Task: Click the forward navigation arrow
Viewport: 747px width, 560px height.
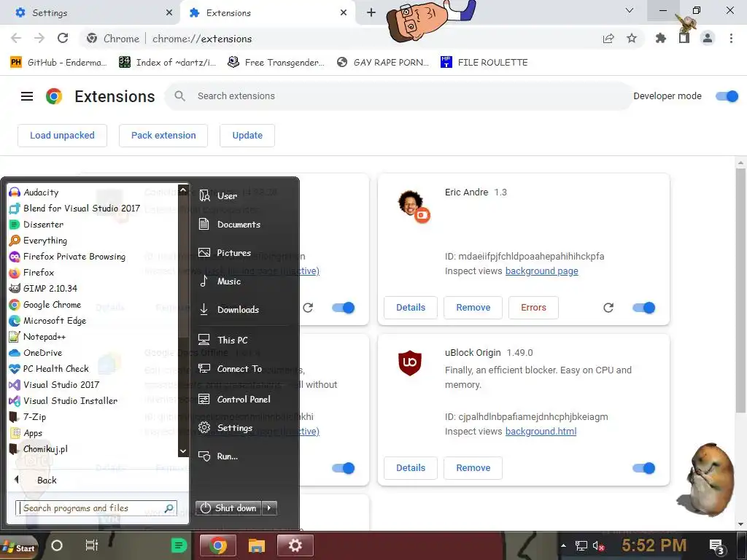Action: tap(39, 39)
